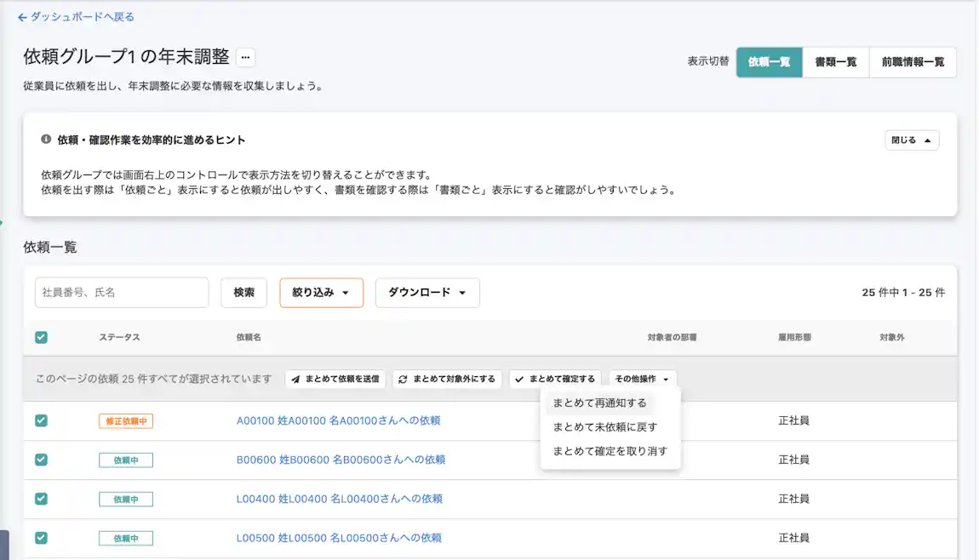Screen dimensions: 979x560
Task: Click the 検索 search button
Action: (243, 292)
